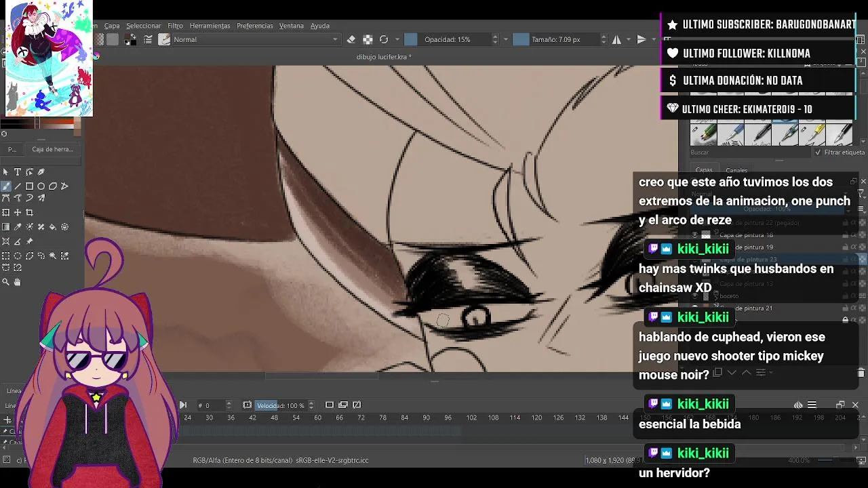
Task: Switch to dibujo lucifer.kra document tab
Action: 384,57
